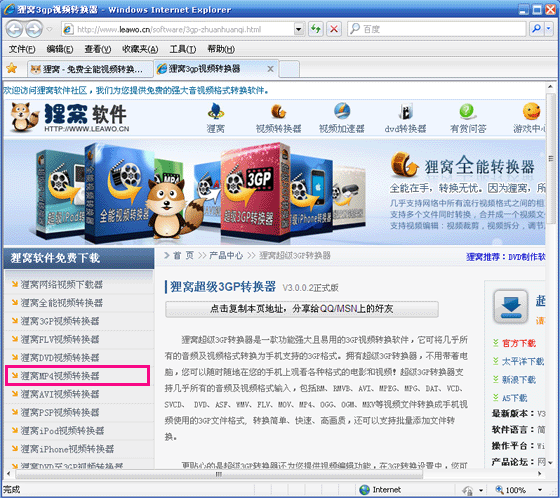
Task: Open 狸窝PSP视频转换器 in the sidebar
Action: click(x=60, y=412)
